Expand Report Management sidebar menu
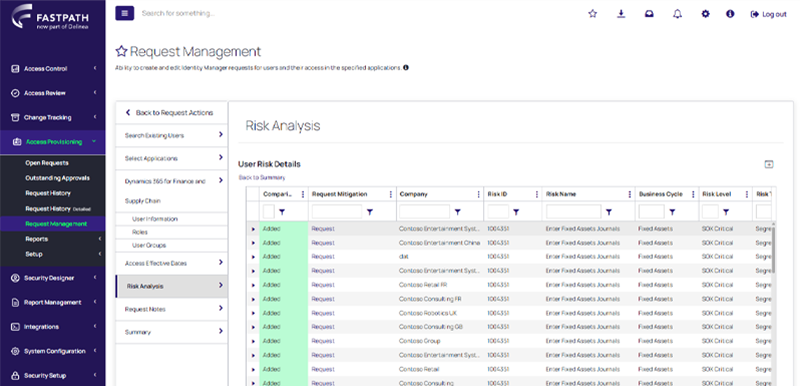800x386 pixels. click(53, 302)
